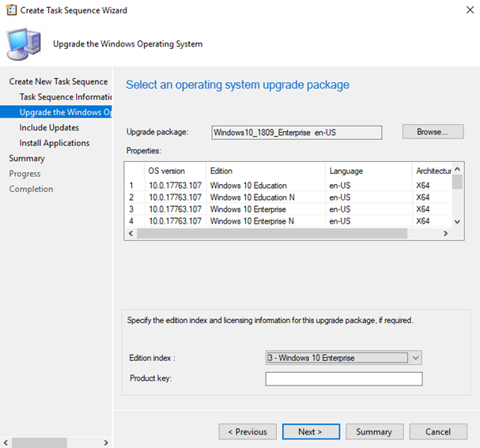Viewport: 480px width, 448px height.
Task: Click the sidebar horizontal scrollbar thumb
Action: (x=40, y=442)
